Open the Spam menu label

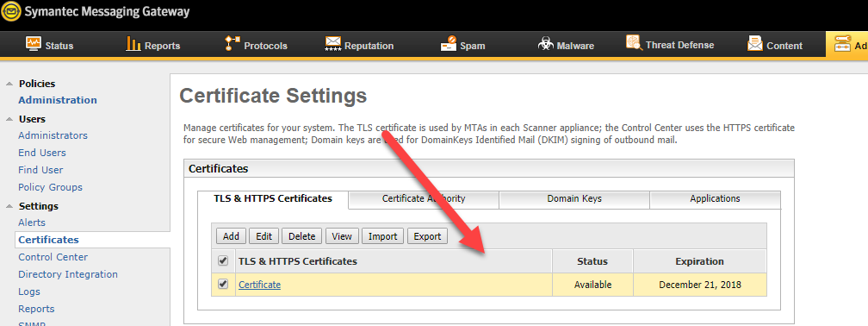pos(472,46)
